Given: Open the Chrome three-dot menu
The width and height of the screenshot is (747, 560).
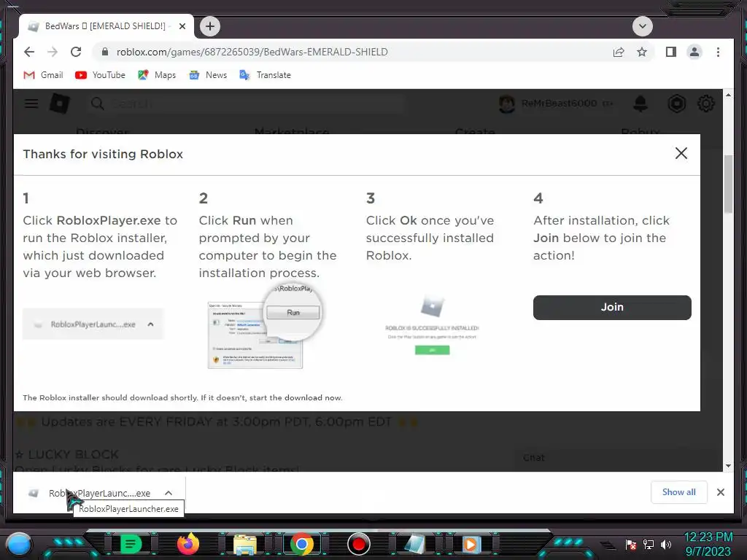Looking at the screenshot, I should click(718, 52).
